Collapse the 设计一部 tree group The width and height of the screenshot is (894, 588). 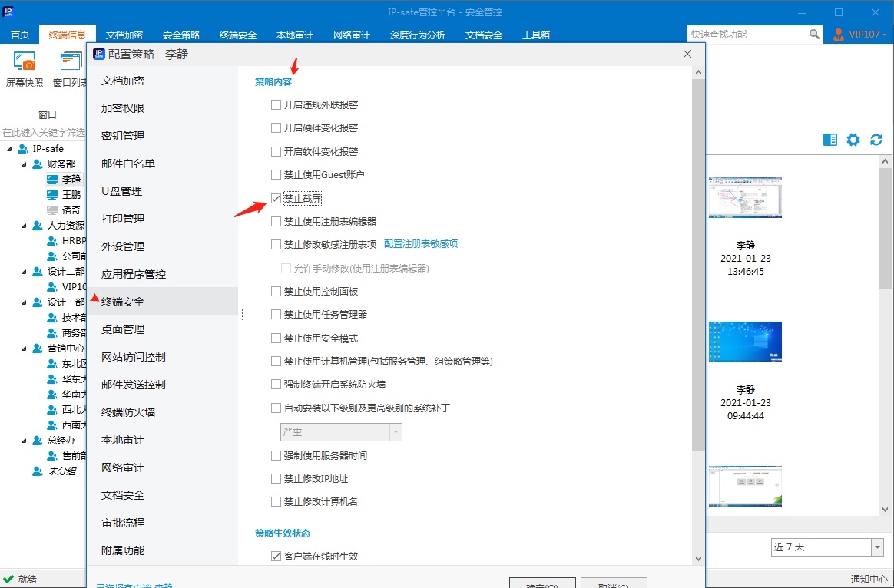[24, 302]
